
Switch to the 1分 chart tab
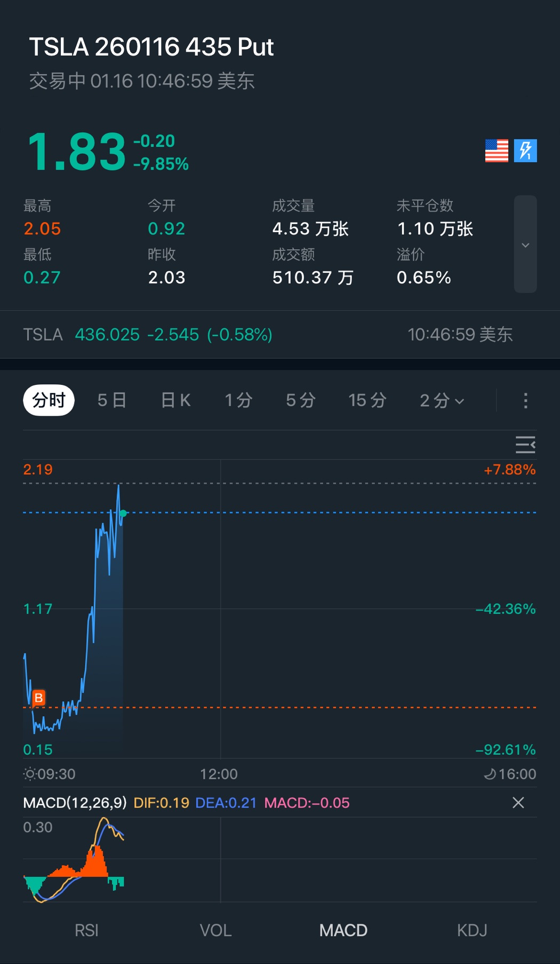coord(238,400)
